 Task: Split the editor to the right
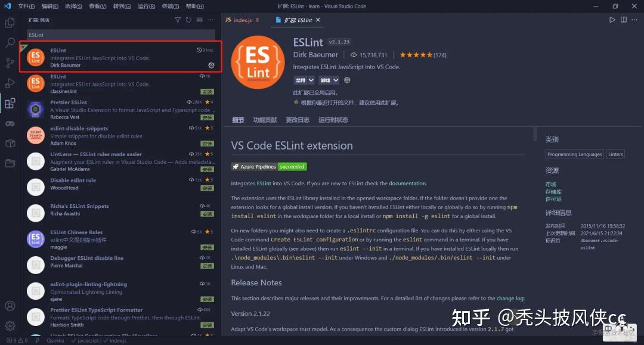click(624, 20)
